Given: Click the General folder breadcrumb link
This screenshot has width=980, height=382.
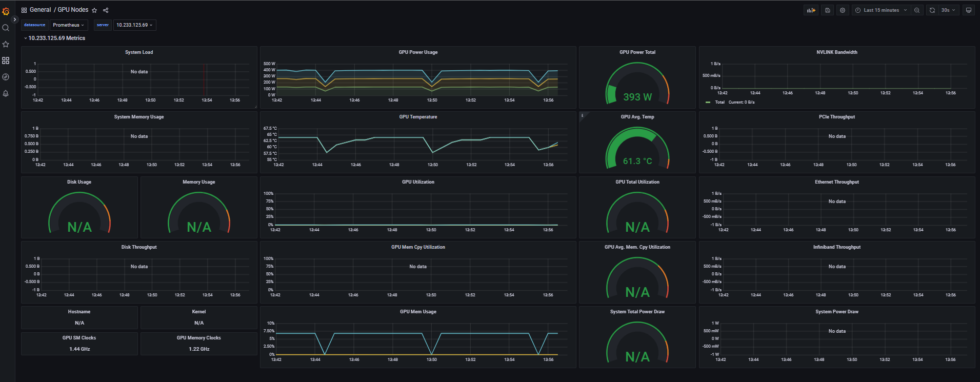Looking at the screenshot, I should coord(40,10).
